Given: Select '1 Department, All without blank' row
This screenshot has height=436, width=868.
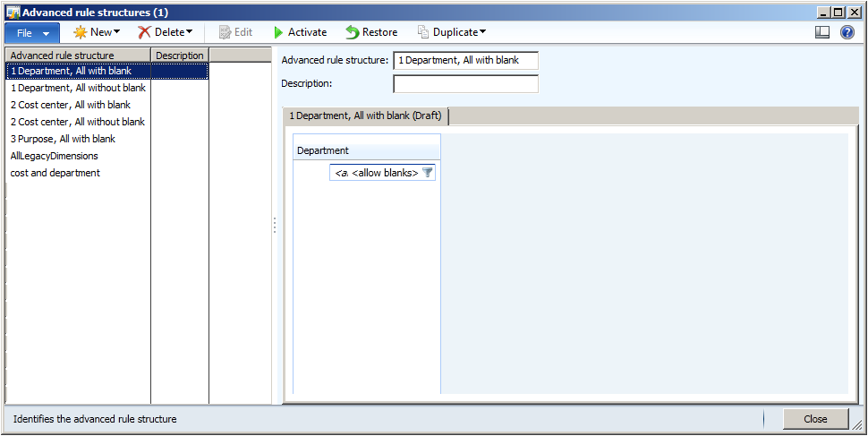Looking at the screenshot, I should (x=106, y=88).
